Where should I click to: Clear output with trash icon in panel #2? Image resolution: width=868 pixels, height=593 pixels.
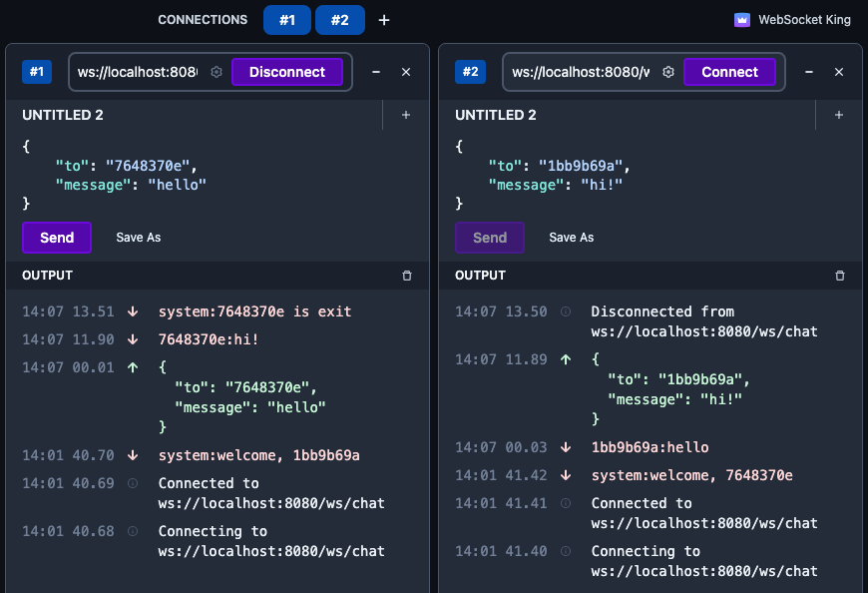point(839,276)
